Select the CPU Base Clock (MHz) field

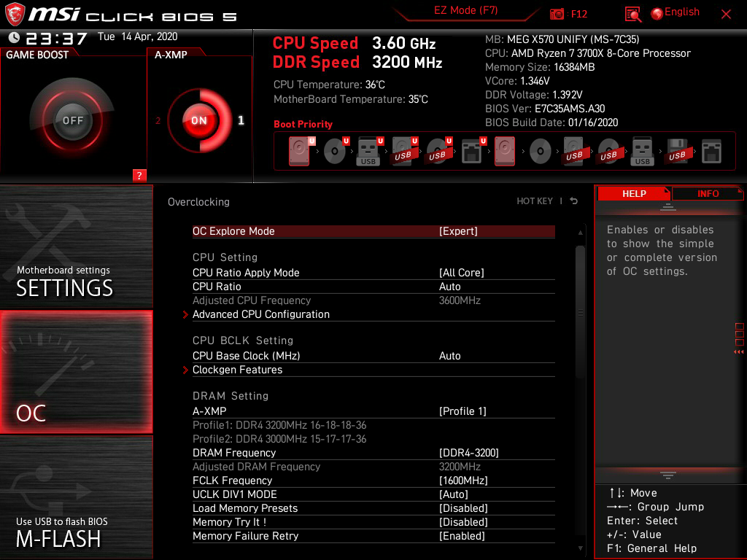(x=246, y=356)
